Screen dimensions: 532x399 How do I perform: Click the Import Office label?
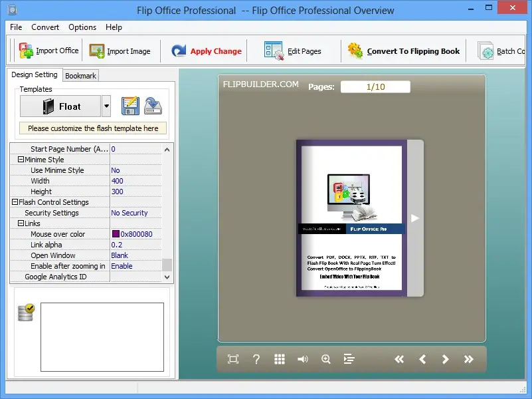click(57, 51)
